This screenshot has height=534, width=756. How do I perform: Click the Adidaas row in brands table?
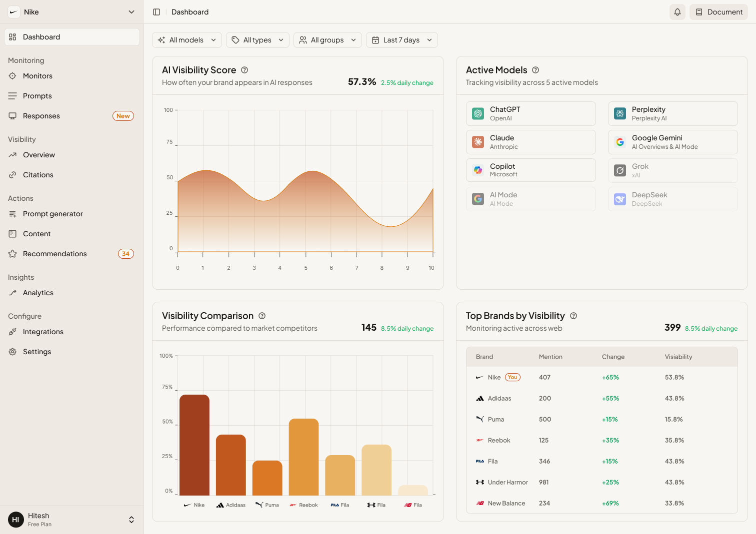coord(602,398)
